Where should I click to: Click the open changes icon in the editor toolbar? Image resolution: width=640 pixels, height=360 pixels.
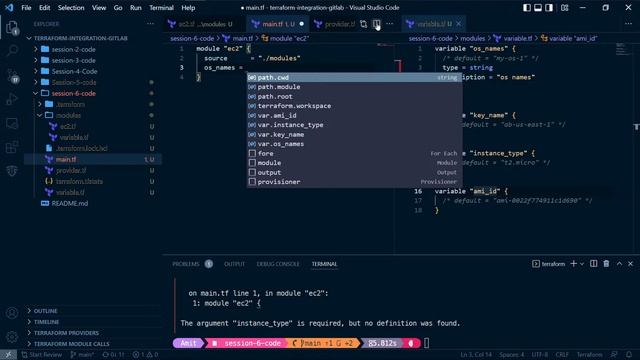pos(363,24)
